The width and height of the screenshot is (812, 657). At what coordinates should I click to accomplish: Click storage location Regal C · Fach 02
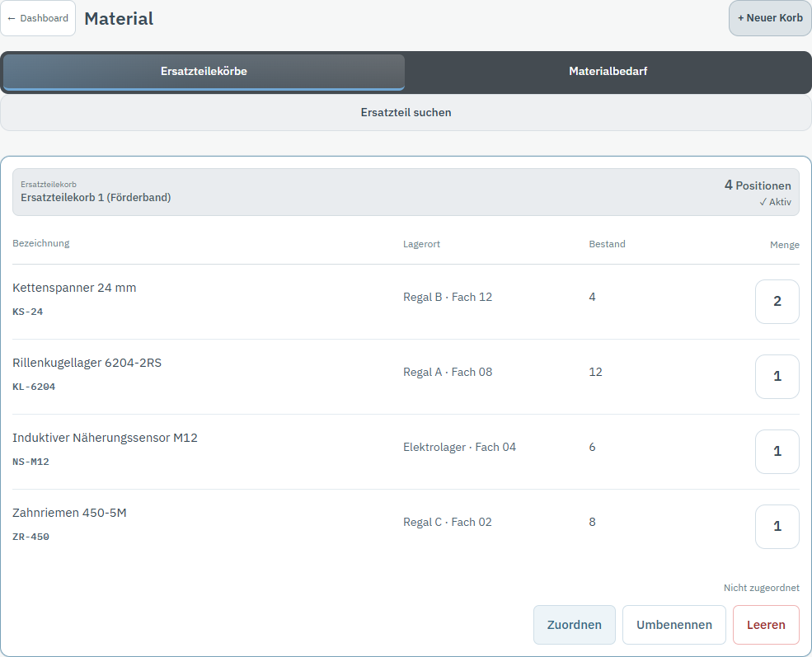(x=448, y=523)
